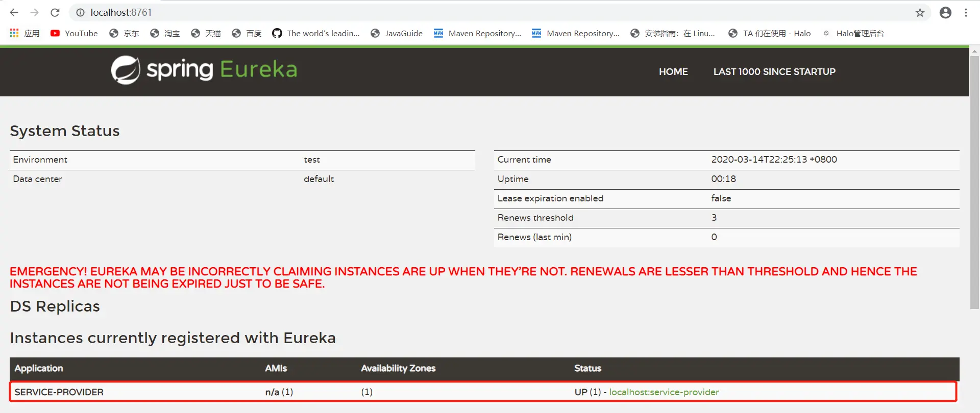980x413 pixels.
Task: Click the Renews (last min) label
Action: tap(534, 237)
